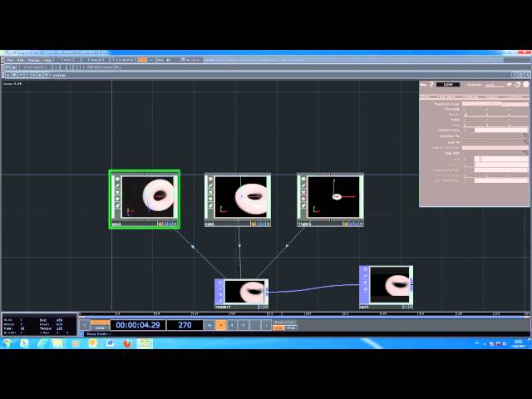
Task: Click the pencil icon on light1 node
Action: coord(303,186)
